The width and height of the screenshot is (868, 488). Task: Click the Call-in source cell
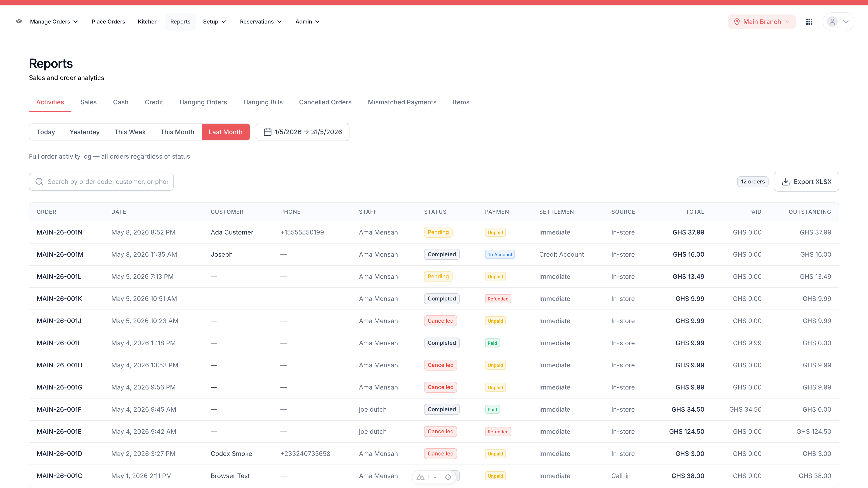tap(621, 476)
